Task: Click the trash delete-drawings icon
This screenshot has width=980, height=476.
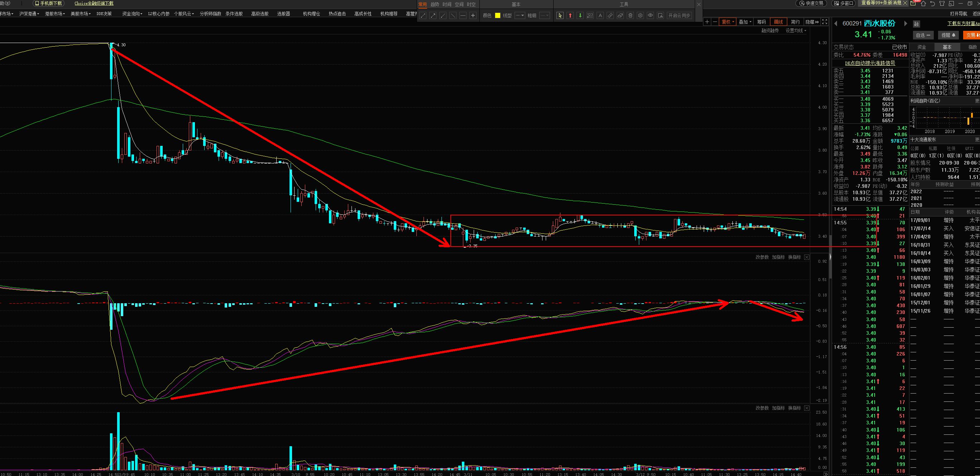Action: coord(630,16)
